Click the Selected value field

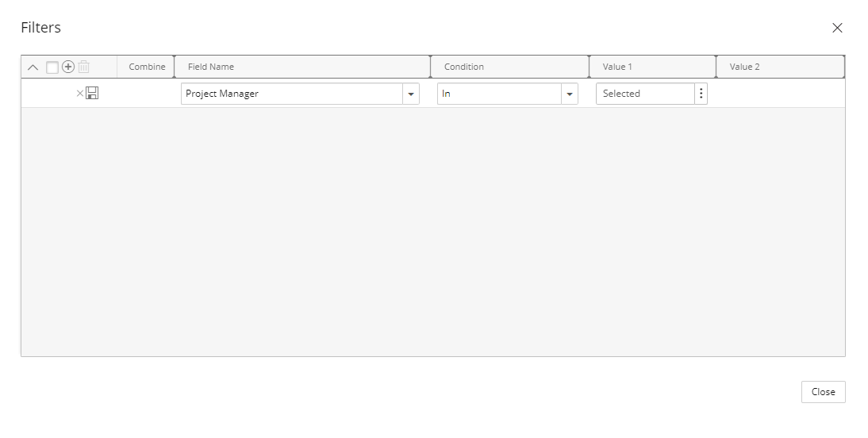(x=646, y=94)
